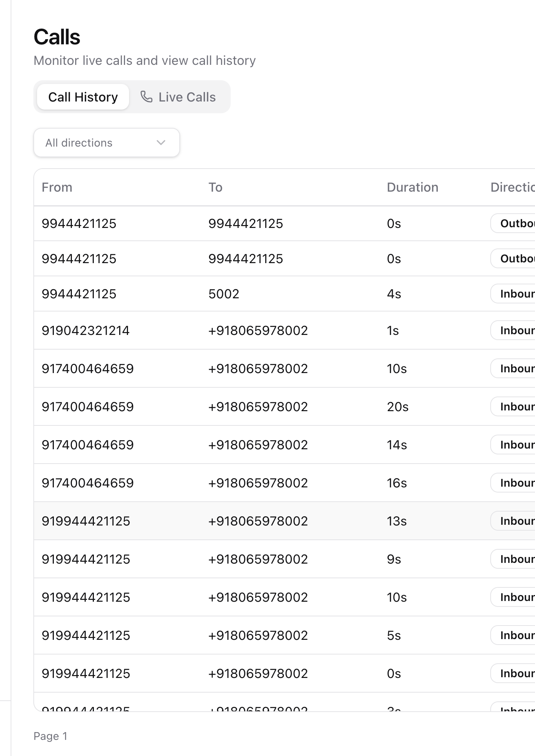Click the Direction column header
The width and height of the screenshot is (535, 756).
point(512,187)
